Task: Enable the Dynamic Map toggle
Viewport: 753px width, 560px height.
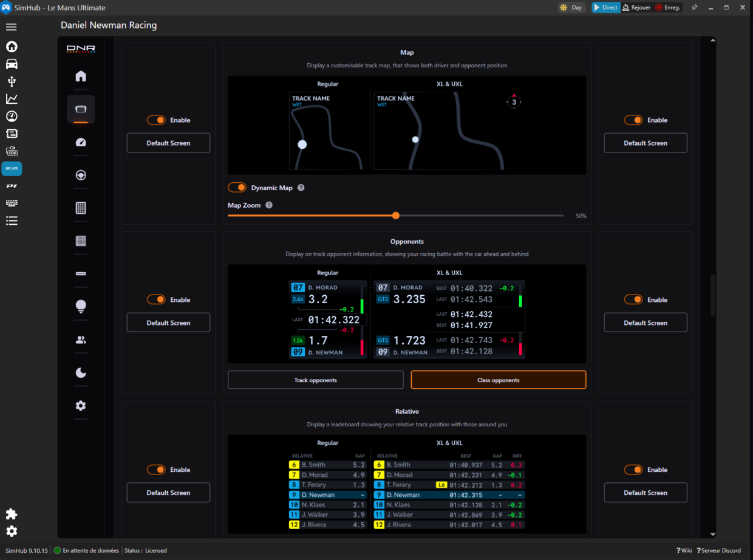Action: click(x=237, y=188)
